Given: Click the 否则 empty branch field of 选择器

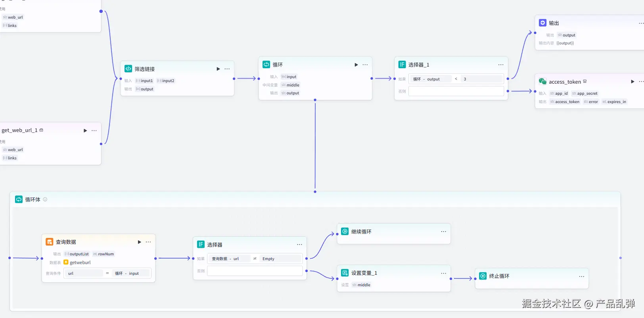Looking at the screenshot, I should pyautogui.click(x=255, y=271).
